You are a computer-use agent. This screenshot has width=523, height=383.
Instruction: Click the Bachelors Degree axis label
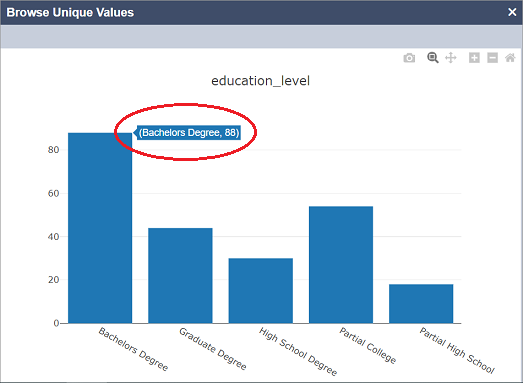(133, 349)
